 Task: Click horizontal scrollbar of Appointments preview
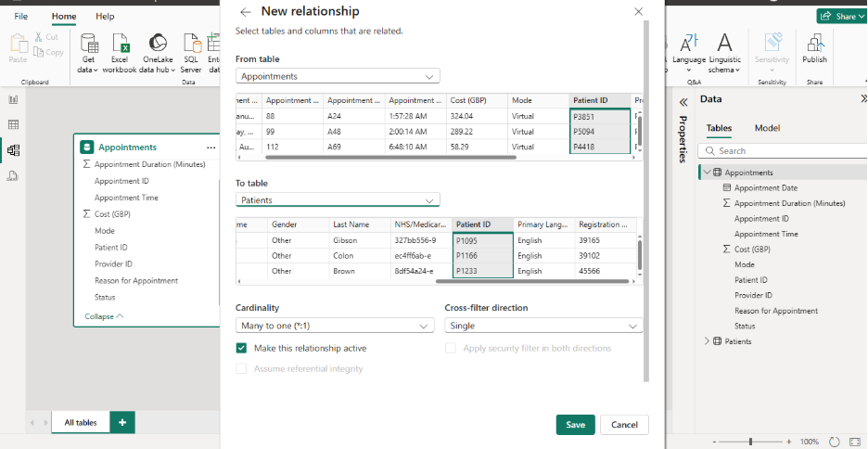click(390, 158)
